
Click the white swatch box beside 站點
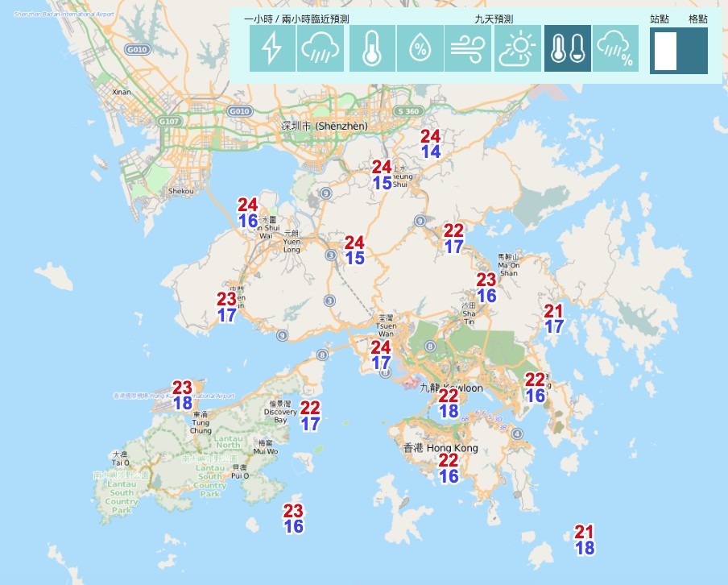665,50
